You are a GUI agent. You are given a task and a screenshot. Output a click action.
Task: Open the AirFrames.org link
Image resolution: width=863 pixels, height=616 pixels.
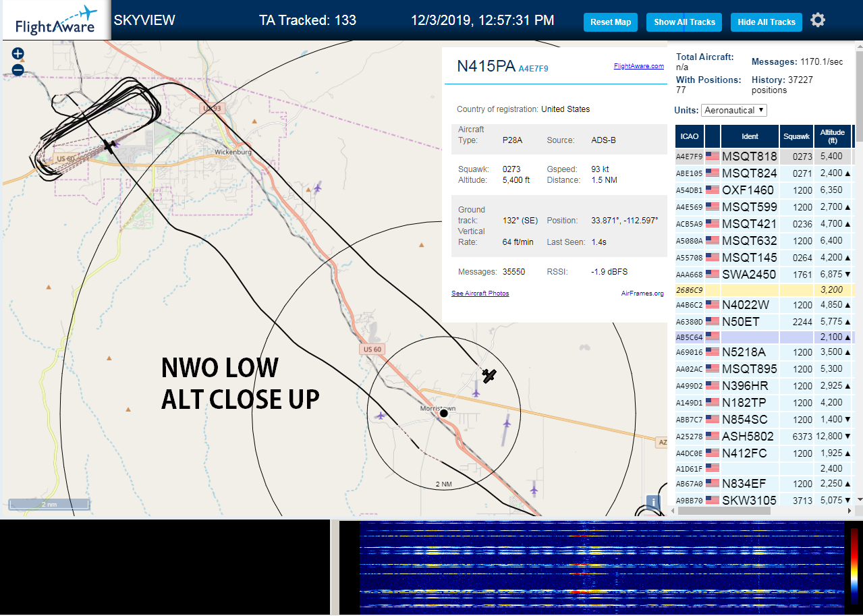642,293
